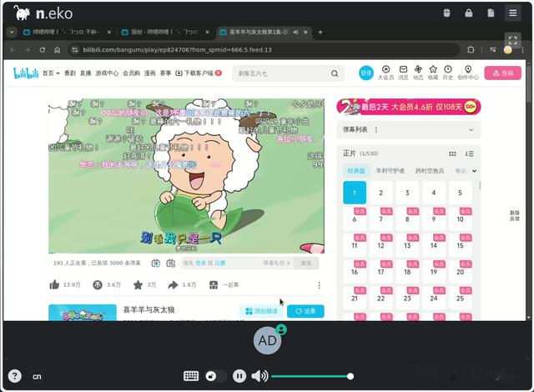Click the 发送 send button
The width and height of the screenshot is (534, 392).
click(x=306, y=263)
